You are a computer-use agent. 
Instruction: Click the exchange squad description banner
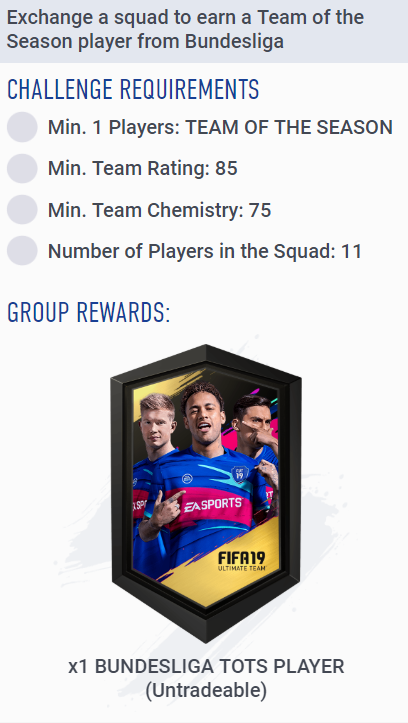(x=204, y=30)
